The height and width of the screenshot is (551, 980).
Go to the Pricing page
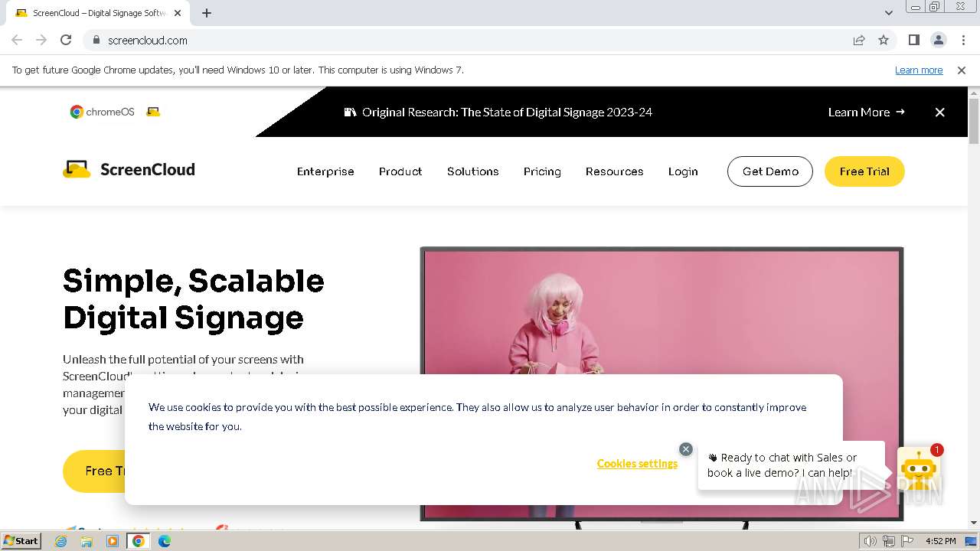click(542, 171)
